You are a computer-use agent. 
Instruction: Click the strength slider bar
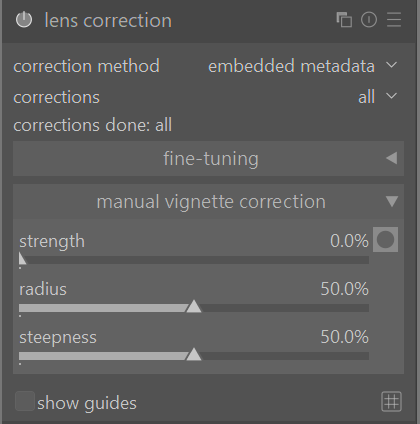click(194, 260)
